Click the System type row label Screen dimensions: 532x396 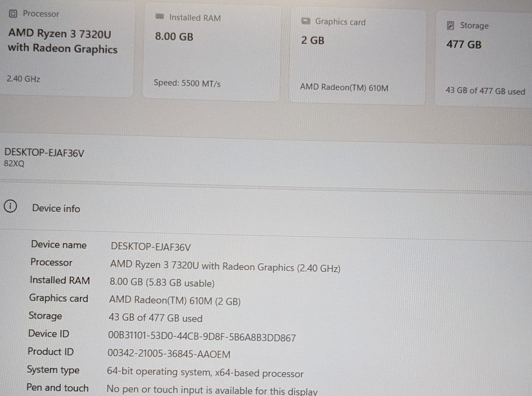[x=53, y=370]
